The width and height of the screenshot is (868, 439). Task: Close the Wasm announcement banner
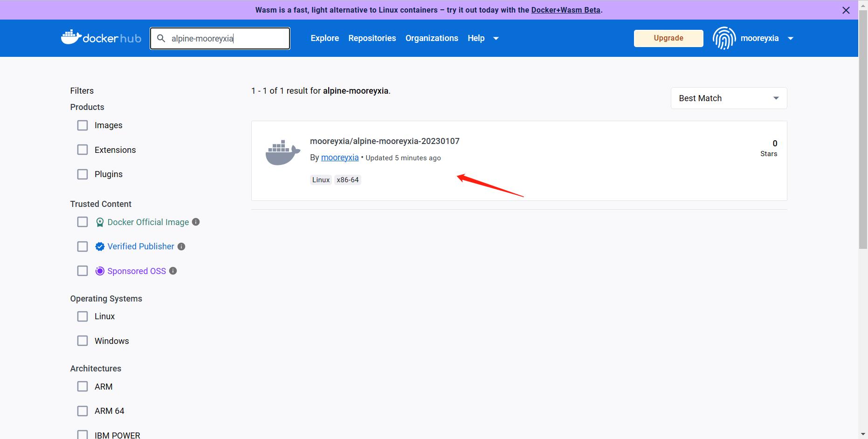click(846, 10)
